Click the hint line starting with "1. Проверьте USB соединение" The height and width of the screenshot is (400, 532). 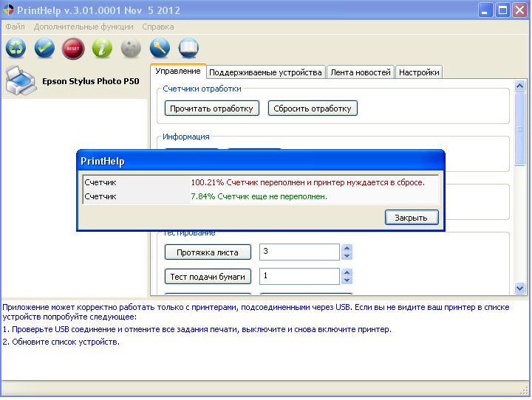(197, 329)
